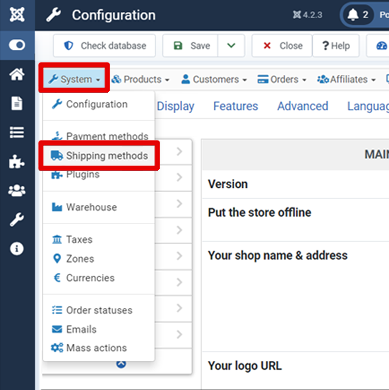Open the Users group sidebar icon
This screenshot has width=389, height=390.
click(17, 191)
